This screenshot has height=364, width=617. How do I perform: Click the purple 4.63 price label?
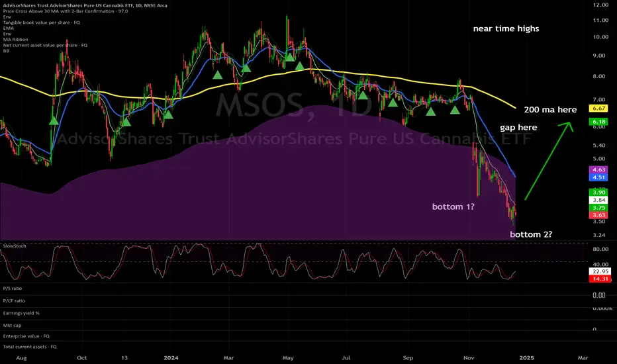pyautogui.click(x=598, y=169)
